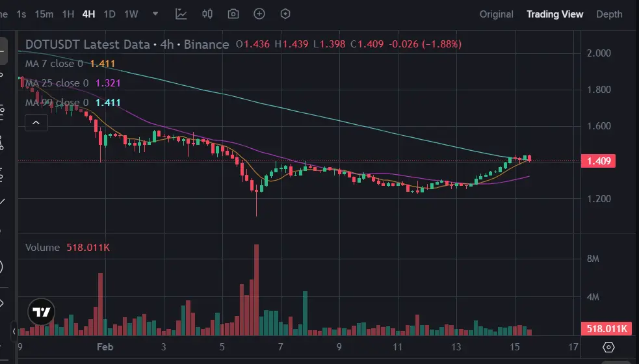The image size is (639, 364).
Task: Select the 1W timeframe
Action: 131,14
